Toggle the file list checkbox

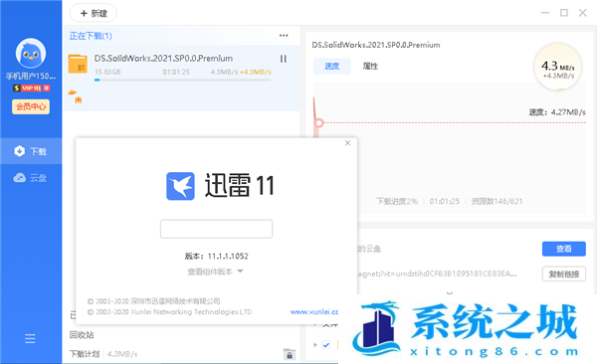pos(326,345)
